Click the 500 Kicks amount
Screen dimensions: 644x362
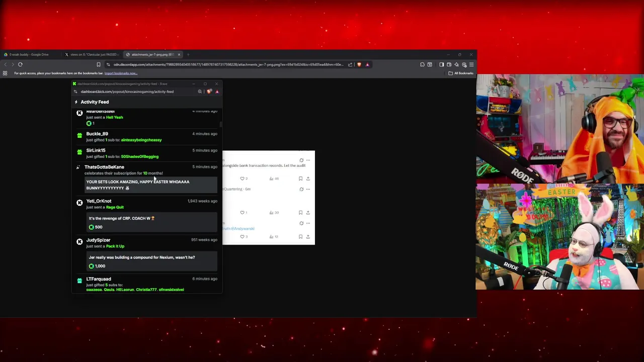[96, 227]
